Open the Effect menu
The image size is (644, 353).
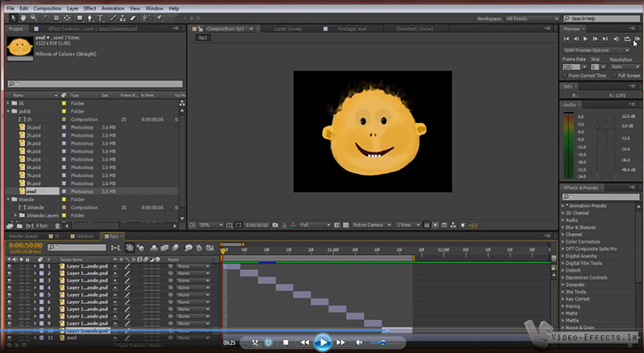click(x=89, y=8)
